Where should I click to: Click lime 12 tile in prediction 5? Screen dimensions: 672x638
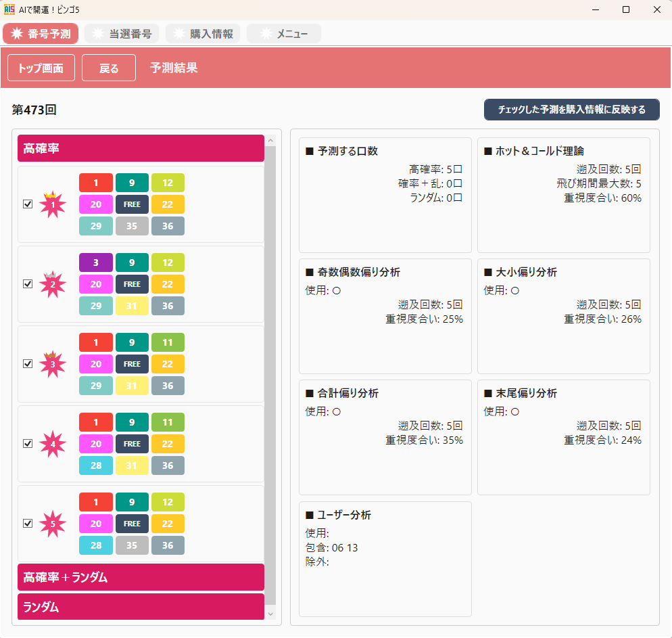[x=168, y=501]
